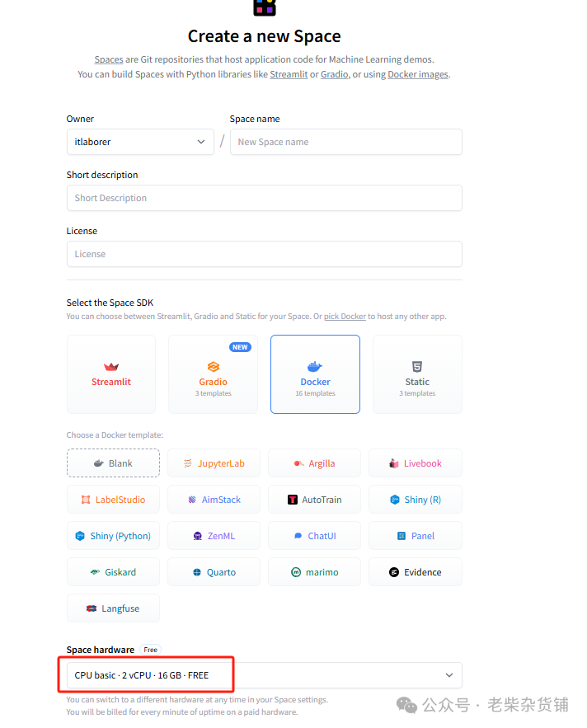The height and width of the screenshot is (728, 587).
Task: Open the License selection field
Action: coord(264,254)
